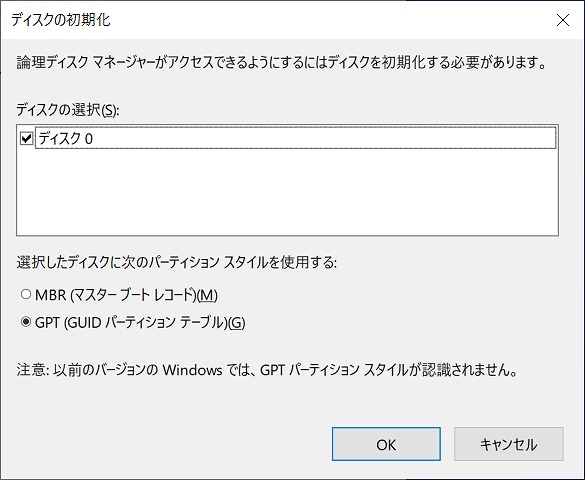Screen dimensions: 585x480
Task: Focus the disk selection list box border area
Action: point(287,180)
